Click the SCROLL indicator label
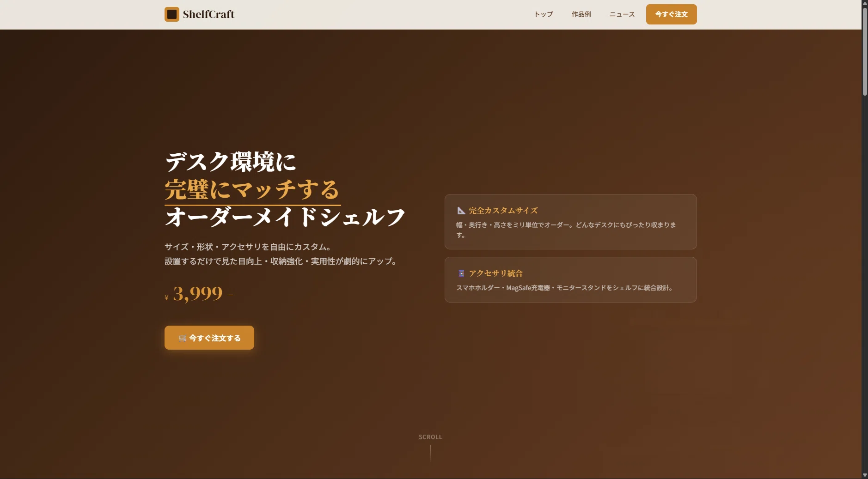The image size is (868, 479). (430, 437)
